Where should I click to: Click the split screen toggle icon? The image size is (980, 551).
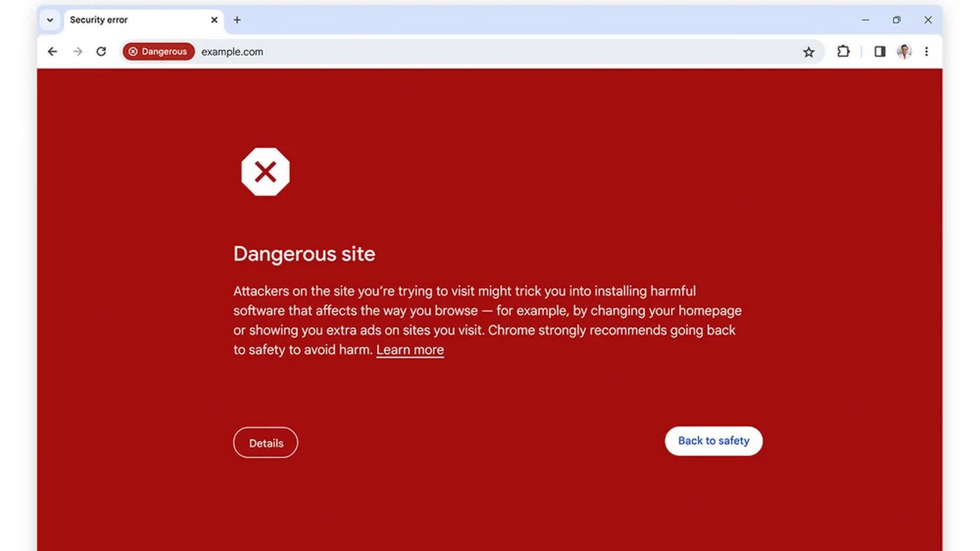click(880, 51)
